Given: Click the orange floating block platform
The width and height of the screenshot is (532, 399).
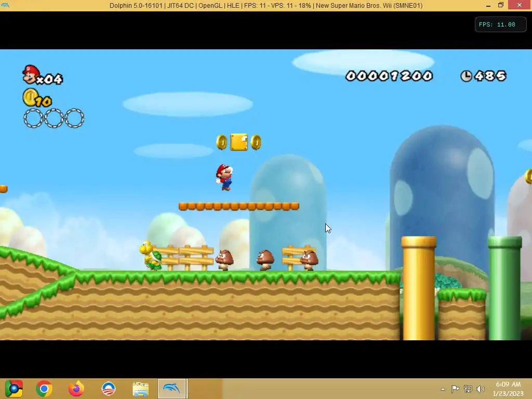Looking at the screenshot, I should click(239, 206).
